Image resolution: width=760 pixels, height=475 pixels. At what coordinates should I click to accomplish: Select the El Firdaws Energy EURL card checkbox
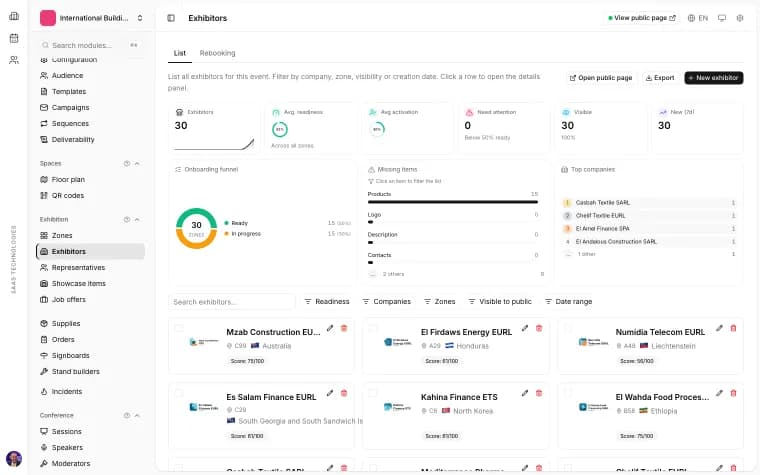tap(373, 328)
